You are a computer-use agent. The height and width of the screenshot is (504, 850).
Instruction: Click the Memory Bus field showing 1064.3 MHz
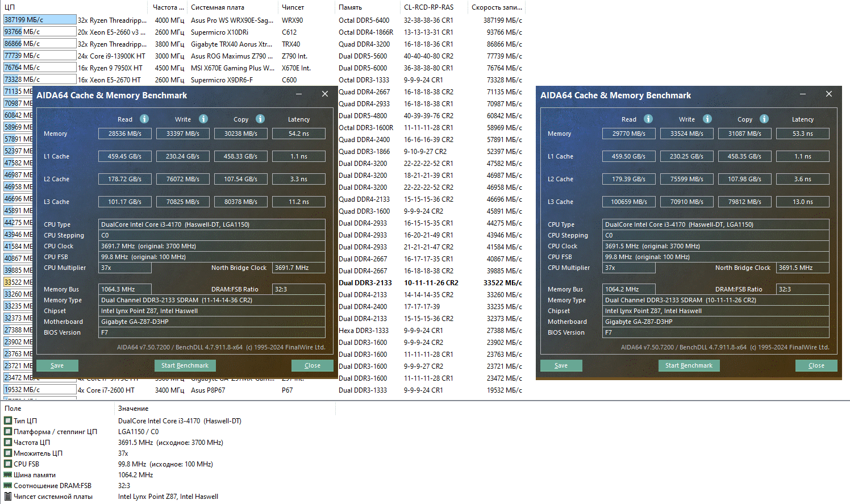tap(125, 289)
